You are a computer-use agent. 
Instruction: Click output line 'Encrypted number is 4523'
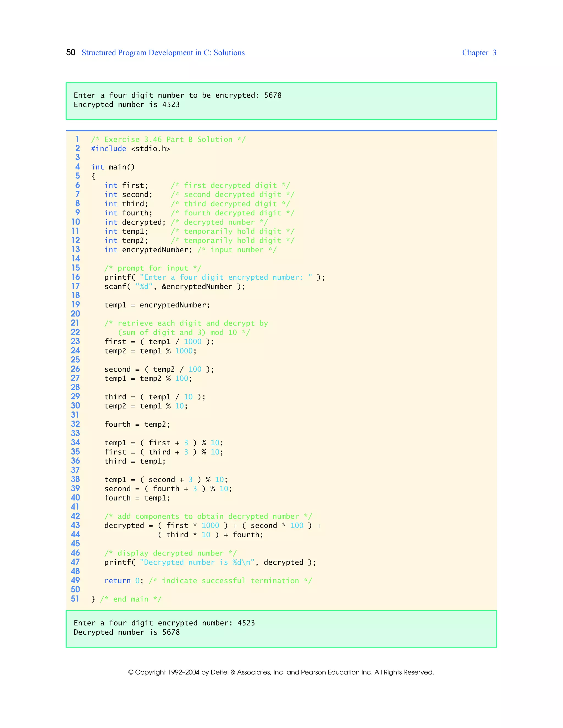127,105
